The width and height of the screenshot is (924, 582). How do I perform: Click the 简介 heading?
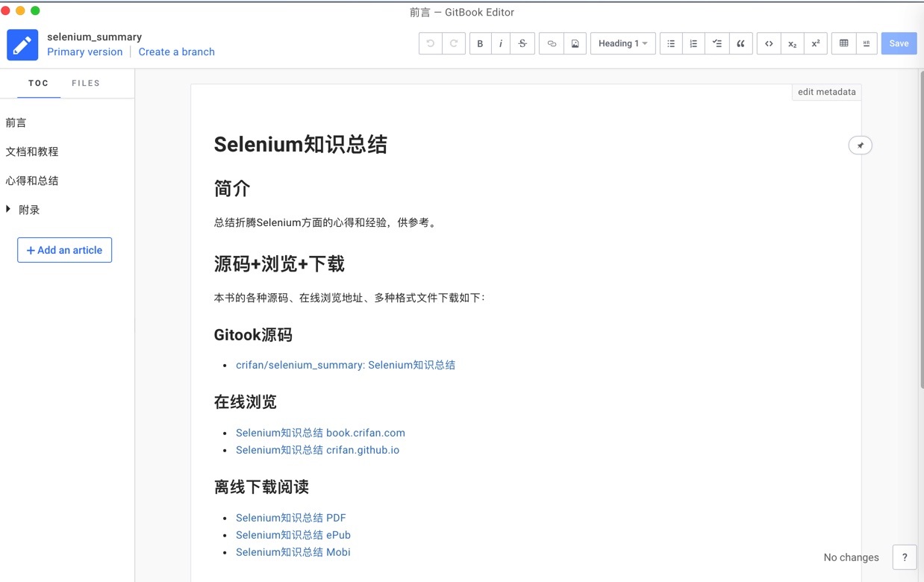tap(232, 189)
